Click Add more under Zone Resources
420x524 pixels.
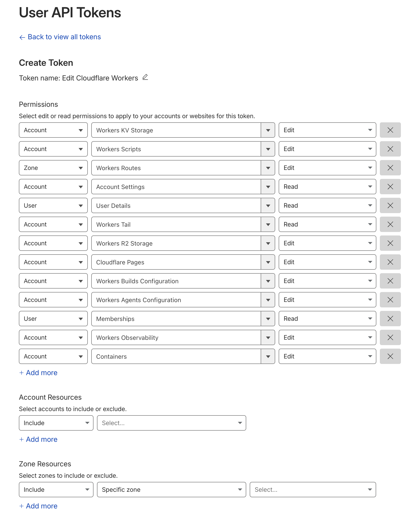pyautogui.click(x=38, y=506)
